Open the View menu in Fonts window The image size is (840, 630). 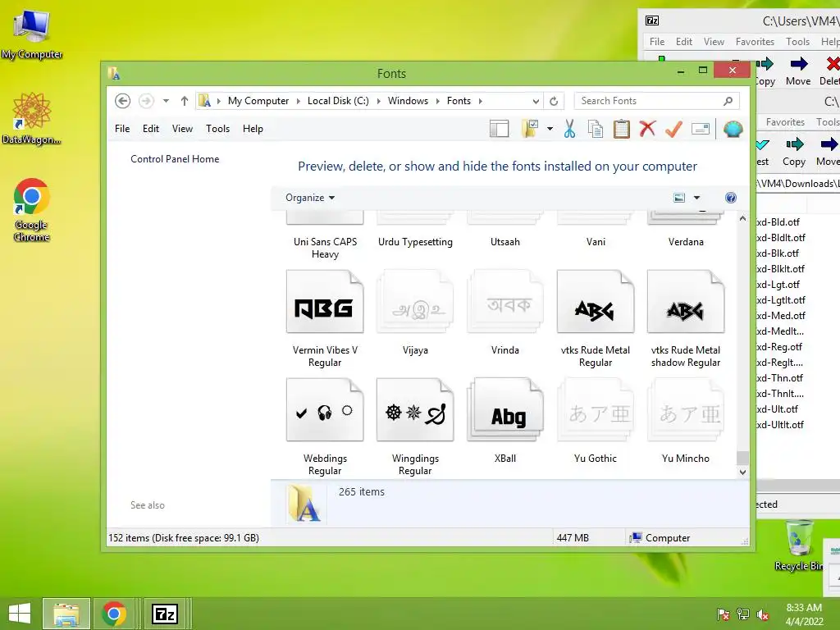click(x=182, y=129)
